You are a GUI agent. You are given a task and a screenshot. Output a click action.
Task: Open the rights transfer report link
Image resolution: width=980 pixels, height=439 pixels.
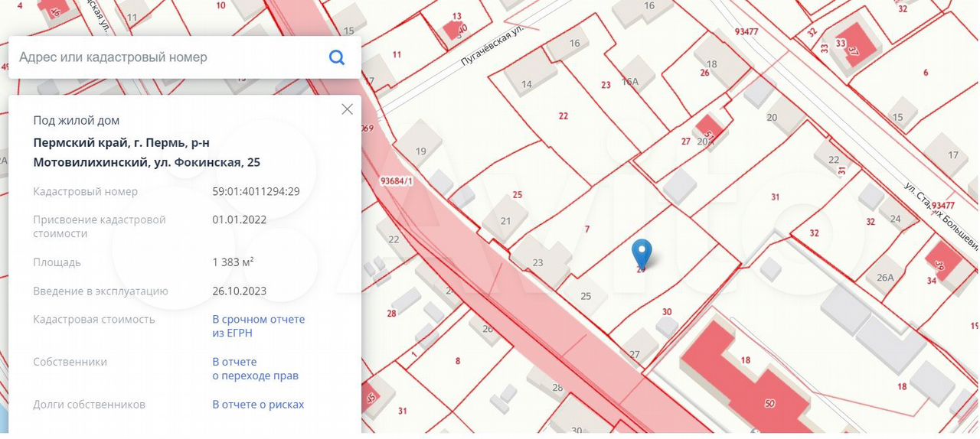(x=255, y=369)
